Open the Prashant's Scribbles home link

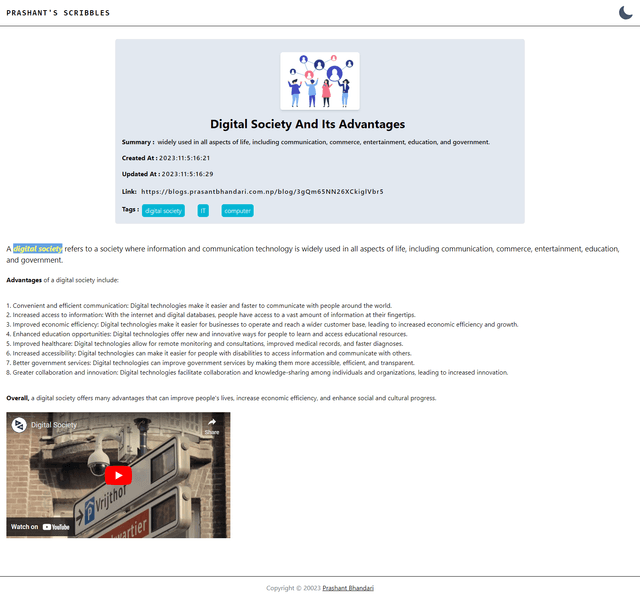coord(58,13)
